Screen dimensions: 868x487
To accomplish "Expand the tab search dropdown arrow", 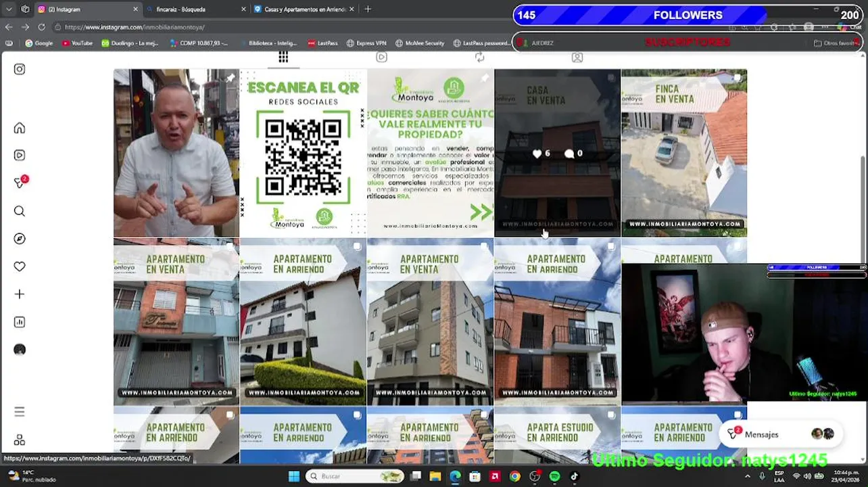I will (9, 9).
